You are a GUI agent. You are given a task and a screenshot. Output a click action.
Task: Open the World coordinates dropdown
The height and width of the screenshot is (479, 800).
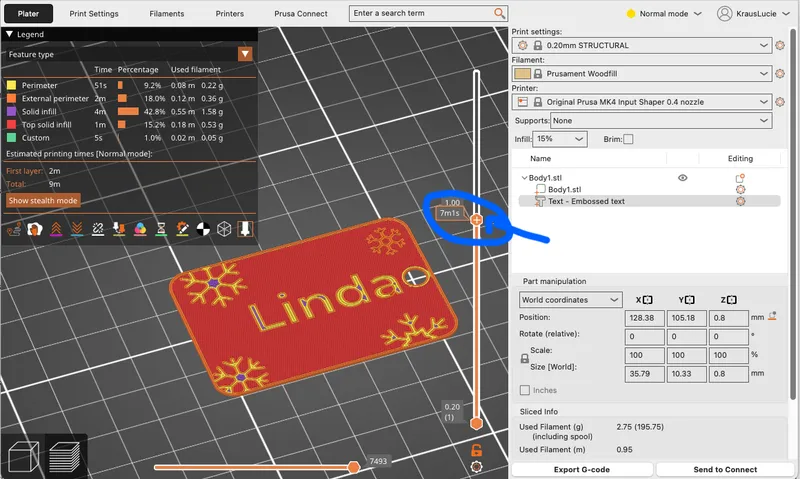pyautogui.click(x=571, y=299)
